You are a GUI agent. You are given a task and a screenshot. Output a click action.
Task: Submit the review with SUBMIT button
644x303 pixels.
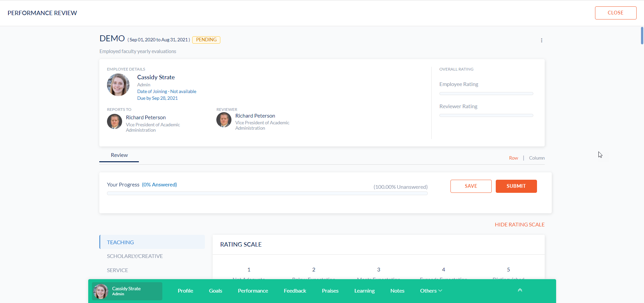click(516, 186)
